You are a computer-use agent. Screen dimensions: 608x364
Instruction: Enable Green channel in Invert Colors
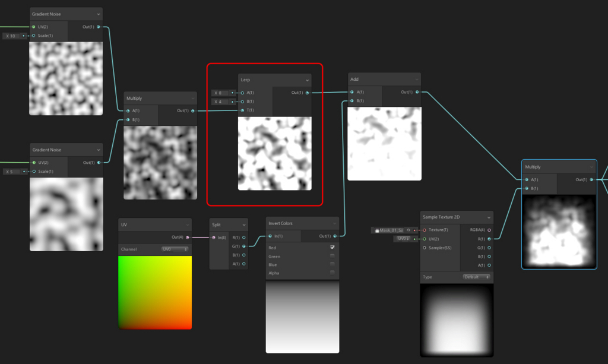332,256
